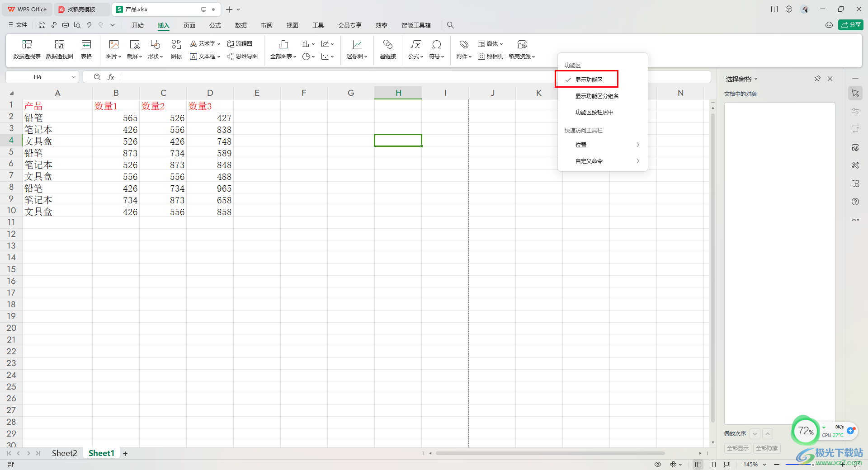868x470 pixels.
Task: Insert a mind map (思维导图)
Action: [x=242, y=56]
